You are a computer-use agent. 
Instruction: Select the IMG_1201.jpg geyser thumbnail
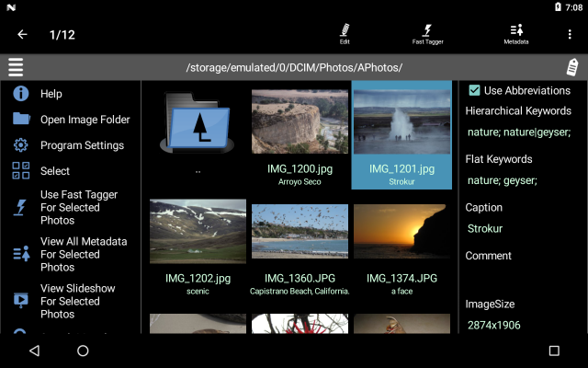tap(401, 121)
